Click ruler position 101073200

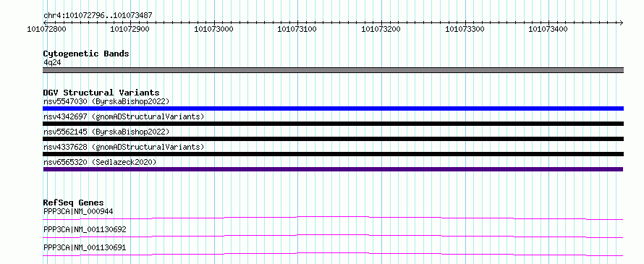[381, 29]
